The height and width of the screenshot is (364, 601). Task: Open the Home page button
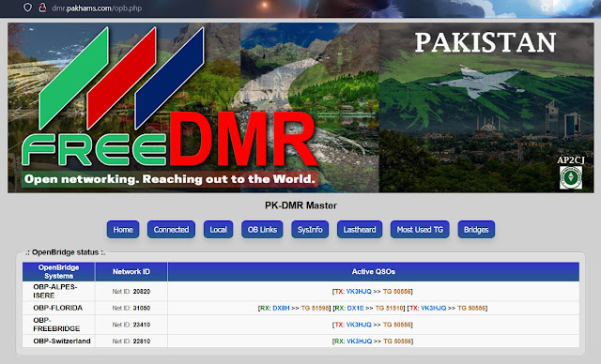click(x=123, y=229)
